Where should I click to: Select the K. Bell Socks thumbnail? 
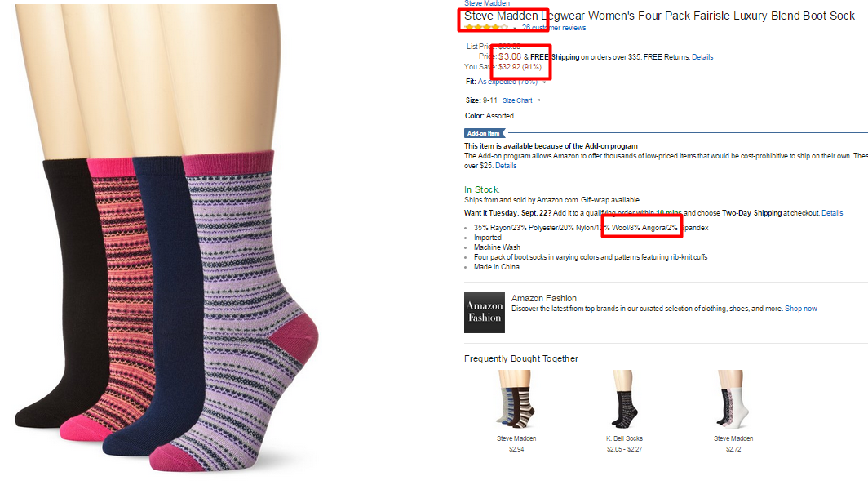pyautogui.click(x=624, y=400)
